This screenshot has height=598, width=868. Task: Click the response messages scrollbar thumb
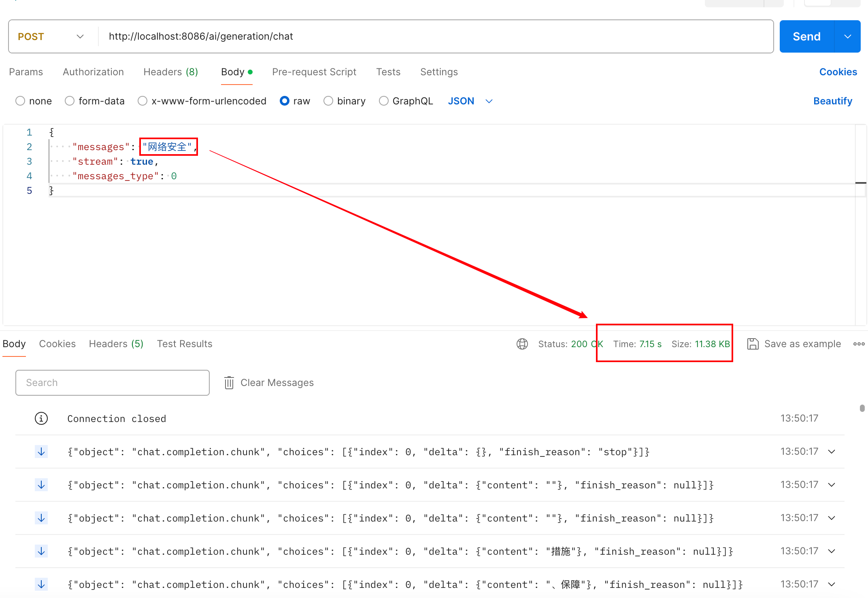click(862, 408)
